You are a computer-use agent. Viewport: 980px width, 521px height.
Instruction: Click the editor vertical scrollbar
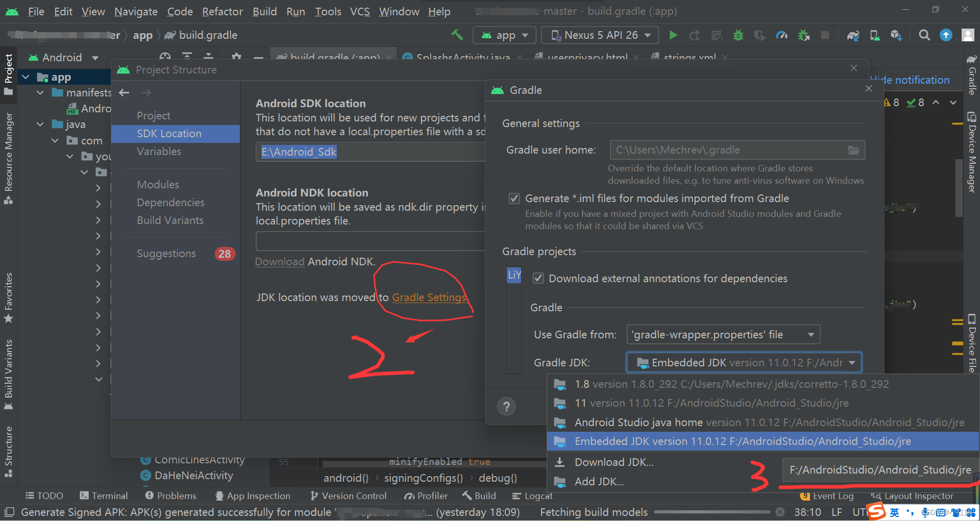pos(959,189)
